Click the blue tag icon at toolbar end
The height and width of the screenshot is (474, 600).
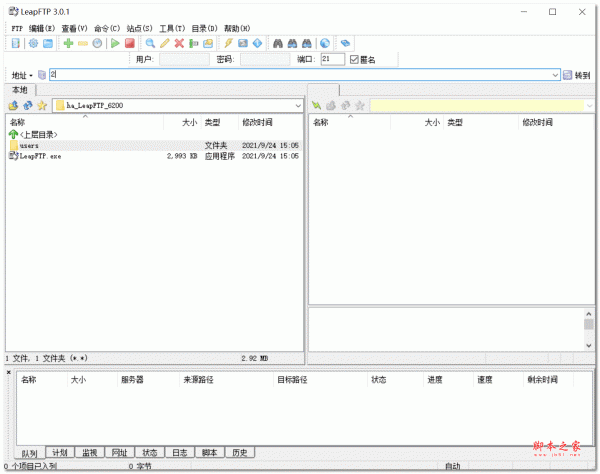pyautogui.click(x=345, y=43)
